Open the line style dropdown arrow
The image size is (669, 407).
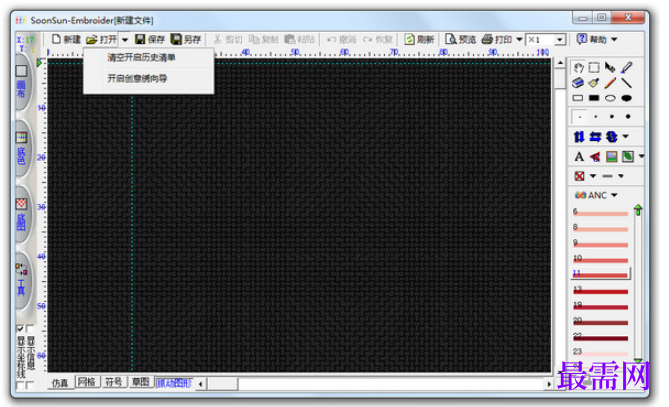(621, 176)
